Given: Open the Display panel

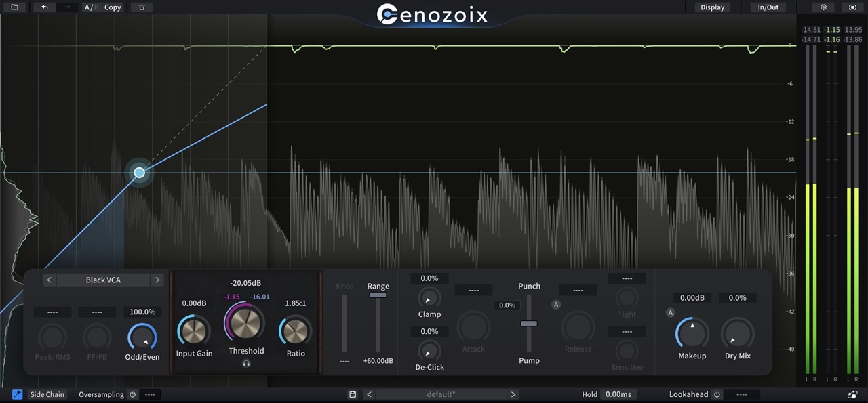Looking at the screenshot, I should click(x=712, y=7).
